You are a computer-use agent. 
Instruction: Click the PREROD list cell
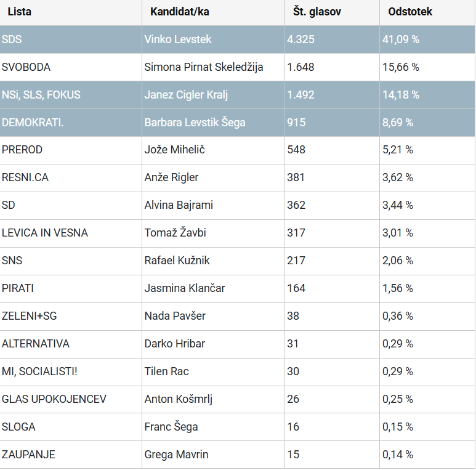click(x=22, y=150)
